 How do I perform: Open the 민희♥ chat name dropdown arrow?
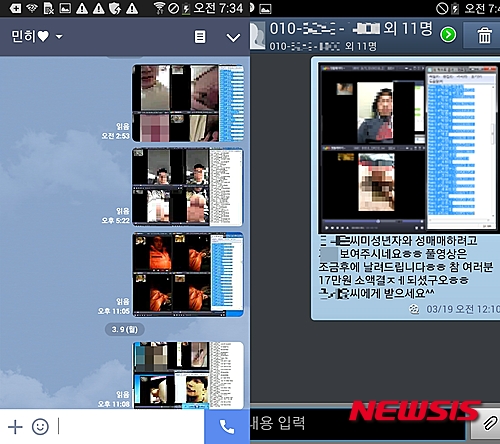(59, 36)
